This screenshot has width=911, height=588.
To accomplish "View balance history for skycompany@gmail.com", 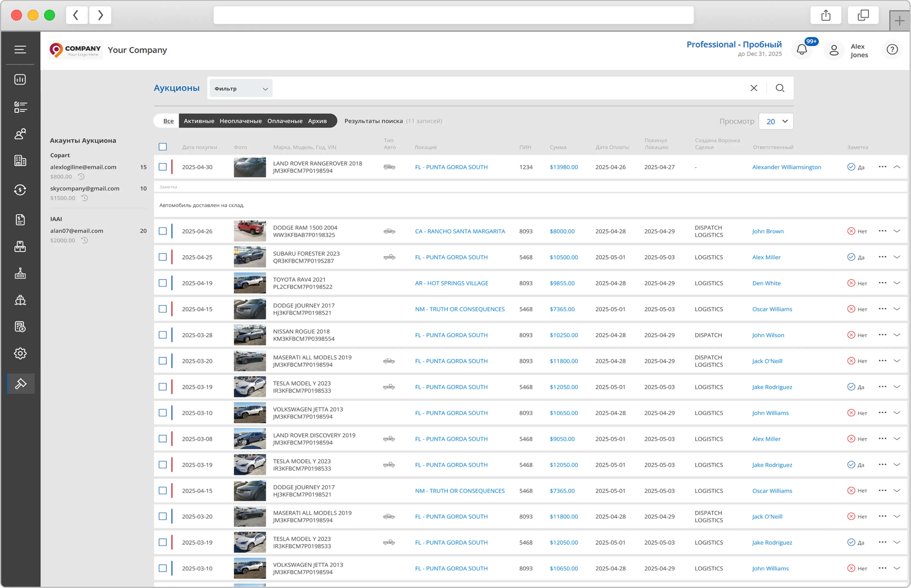I will click(x=85, y=198).
